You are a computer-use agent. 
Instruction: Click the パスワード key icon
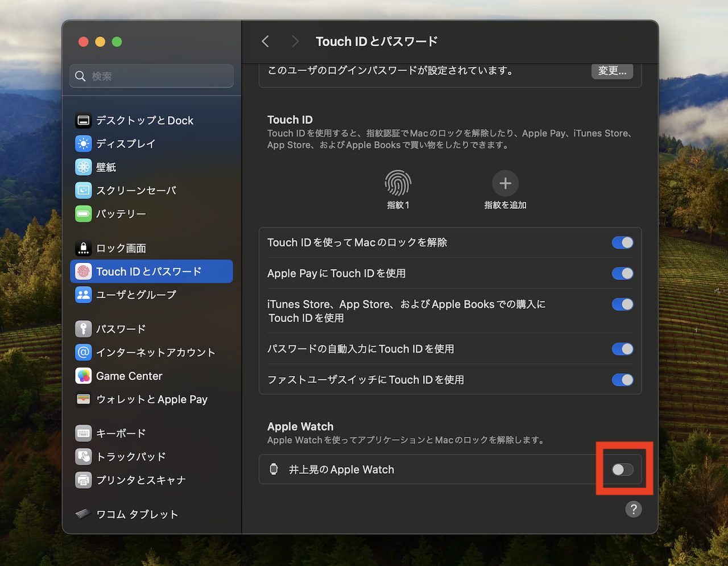click(x=84, y=329)
